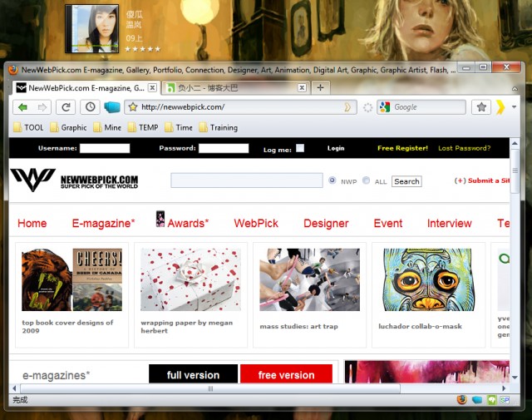Open the Event menu item

coord(388,224)
